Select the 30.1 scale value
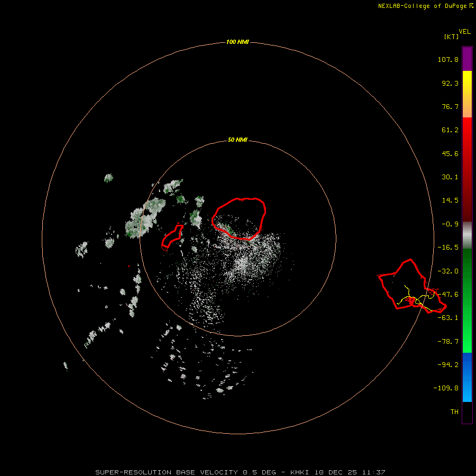Image resolution: width=476 pixels, height=476 pixels. point(450,177)
